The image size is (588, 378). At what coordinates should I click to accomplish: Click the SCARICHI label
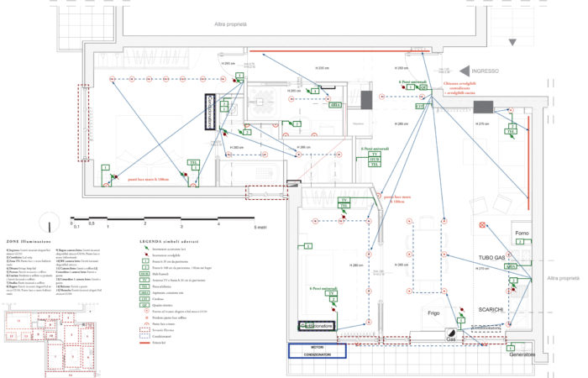[x=491, y=309]
